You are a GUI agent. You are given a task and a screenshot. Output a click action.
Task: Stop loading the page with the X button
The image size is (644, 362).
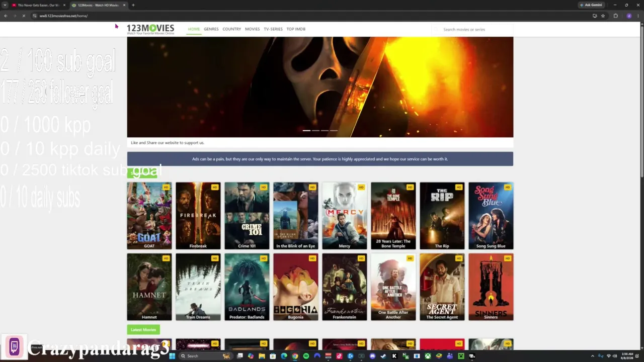click(23, 16)
